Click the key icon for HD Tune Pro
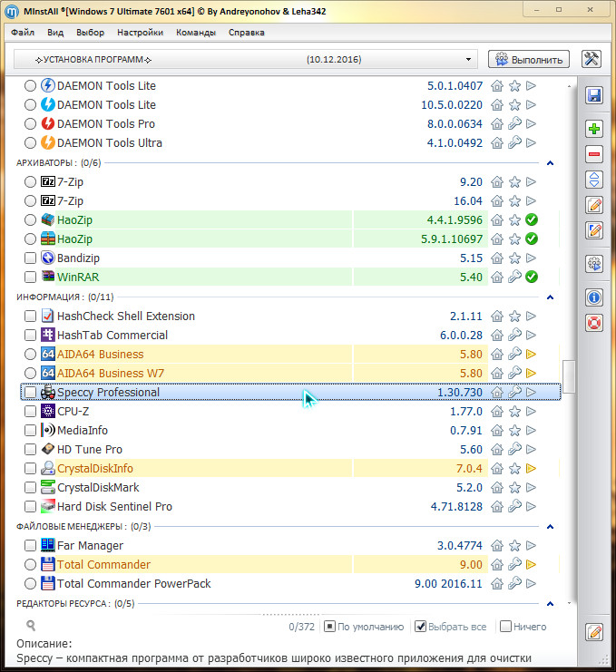Viewport: 616px width, 672px height. 514,450
